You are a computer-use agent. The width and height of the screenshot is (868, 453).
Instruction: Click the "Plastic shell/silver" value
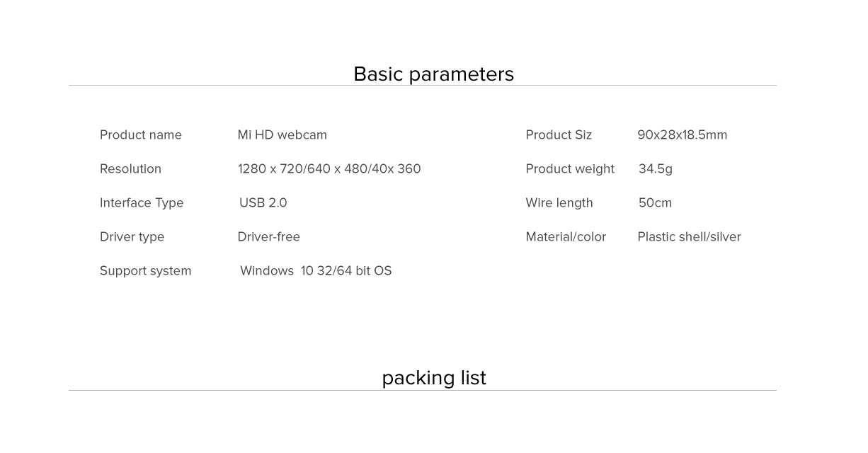point(689,237)
